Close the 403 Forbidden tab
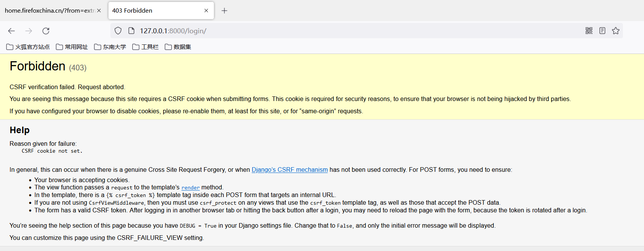 206,11
